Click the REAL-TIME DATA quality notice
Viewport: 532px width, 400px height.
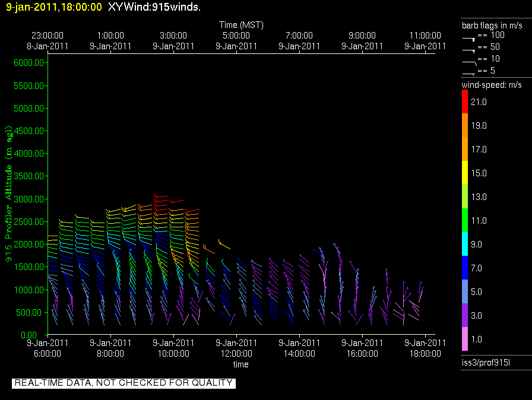[x=123, y=383]
